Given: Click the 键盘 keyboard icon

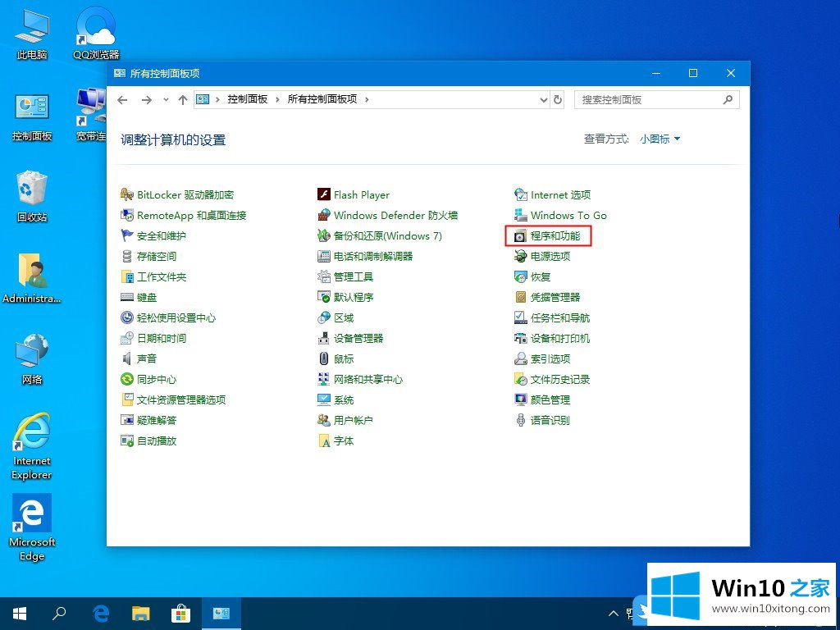Looking at the screenshot, I should tap(127, 297).
